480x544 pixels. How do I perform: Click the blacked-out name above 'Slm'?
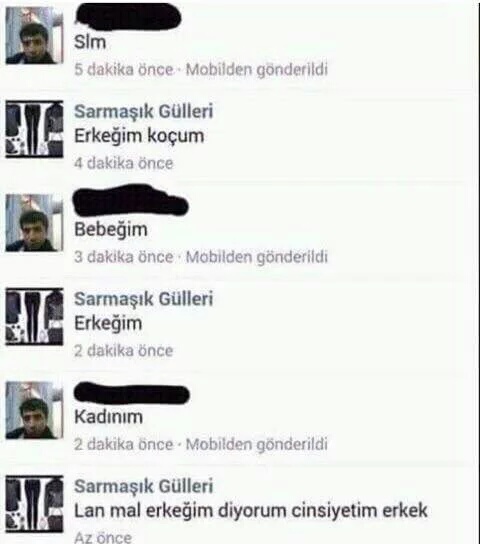(128, 17)
